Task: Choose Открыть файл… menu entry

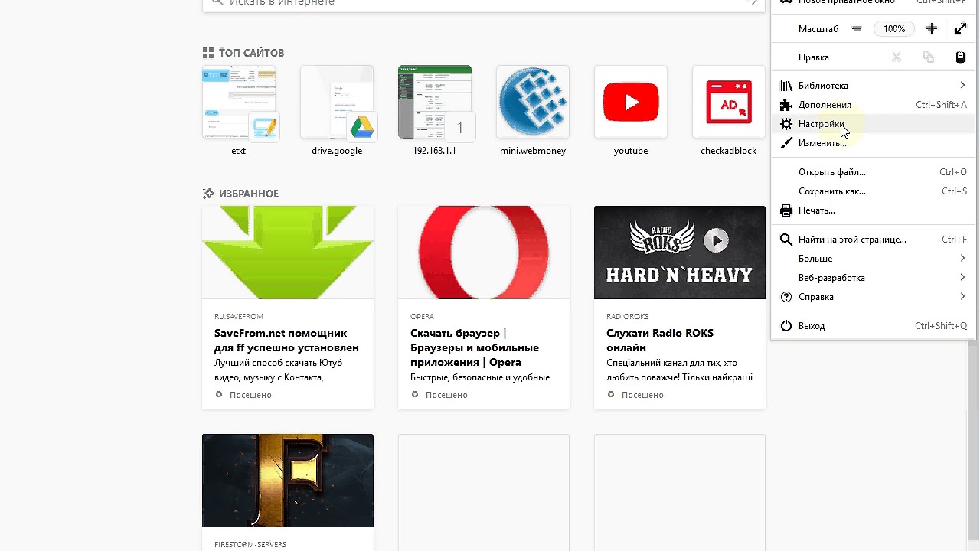Action: coord(873,172)
